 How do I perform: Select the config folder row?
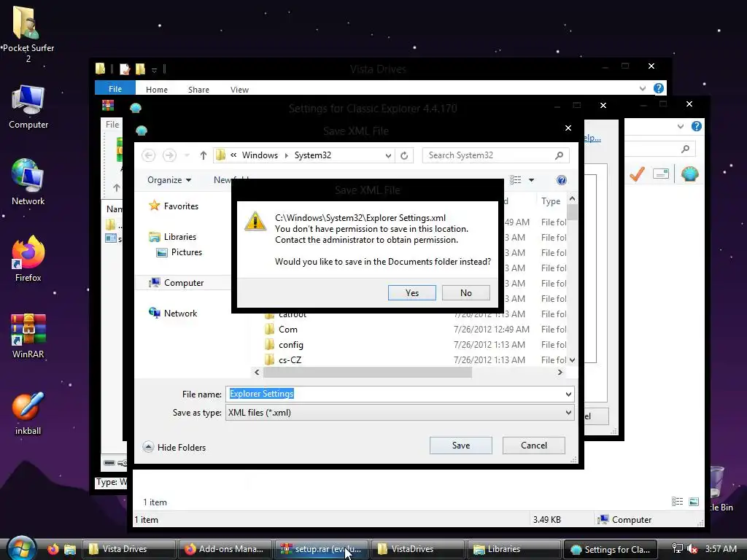[x=410, y=345]
